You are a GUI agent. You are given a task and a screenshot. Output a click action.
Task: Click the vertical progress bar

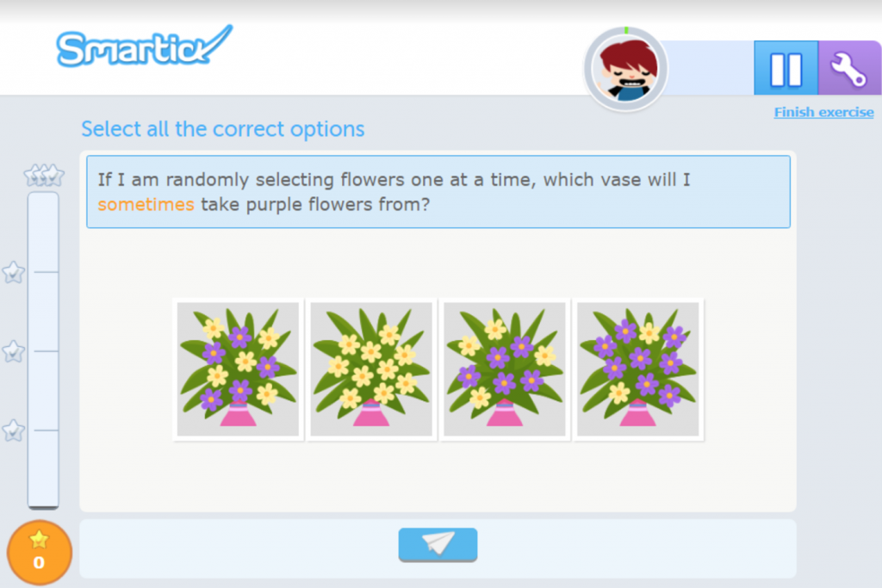tap(43, 349)
